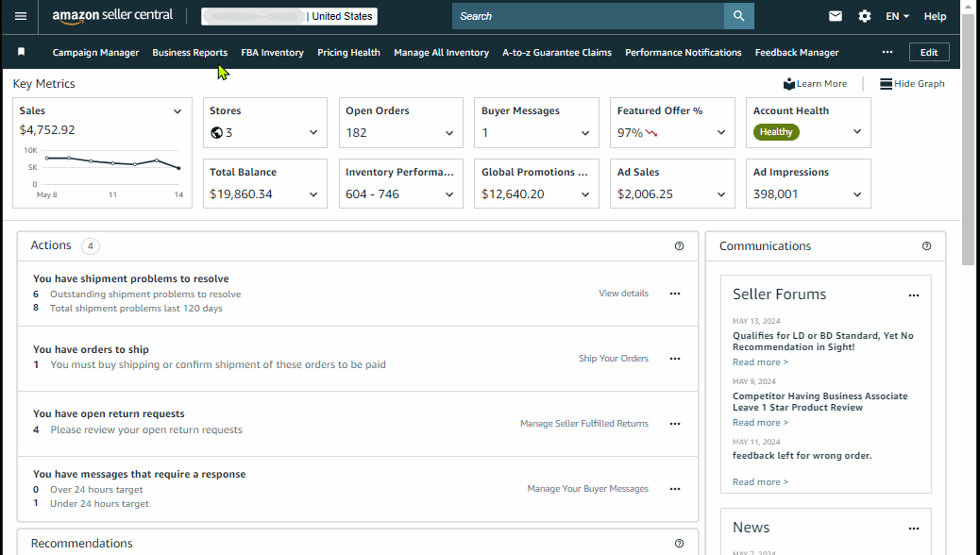This screenshot has width=980, height=555.
Task: Expand the Open Orders card chevron
Action: tap(449, 132)
